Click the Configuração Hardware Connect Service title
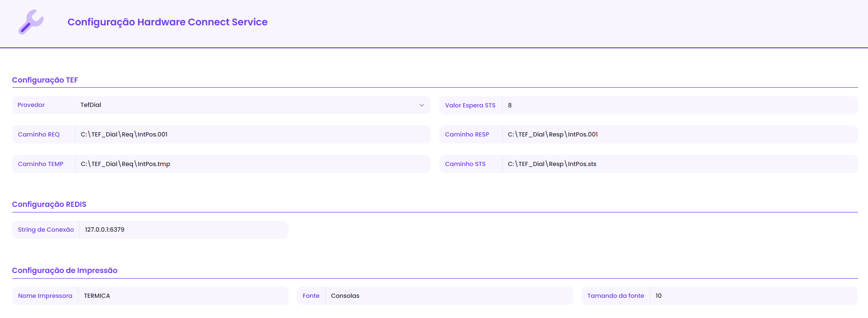This screenshot has height=318, width=868. 168,22
